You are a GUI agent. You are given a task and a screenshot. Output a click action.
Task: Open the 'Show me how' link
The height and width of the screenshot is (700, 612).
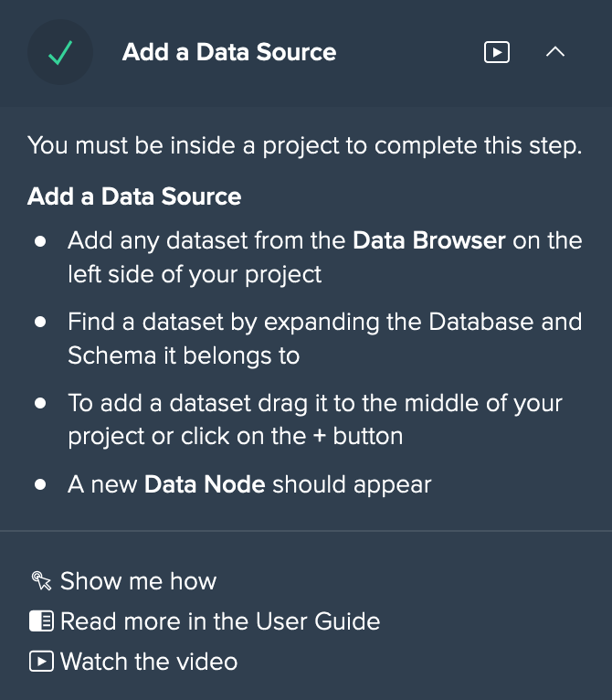tap(138, 581)
